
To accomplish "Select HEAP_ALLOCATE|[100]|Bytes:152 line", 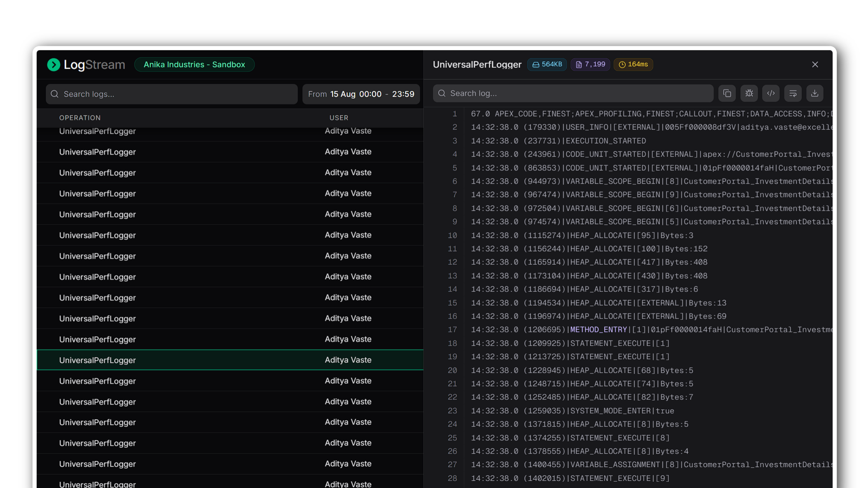I will (x=589, y=249).
